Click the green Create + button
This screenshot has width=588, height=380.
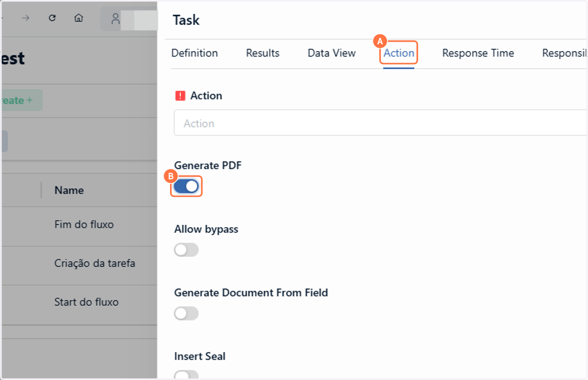pyautogui.click(x=22, y=100)
